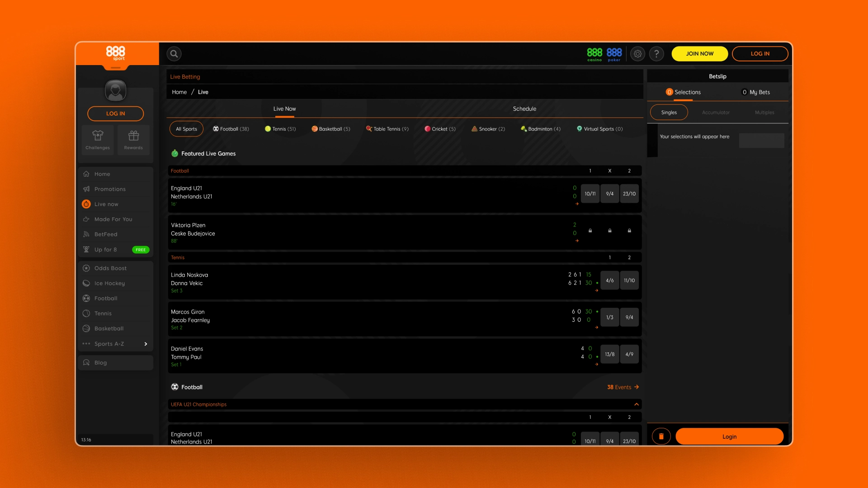The width and height of the screenshot is (868, 488).
Task: Open Blog sidebar item
Action: click(116, 362)
